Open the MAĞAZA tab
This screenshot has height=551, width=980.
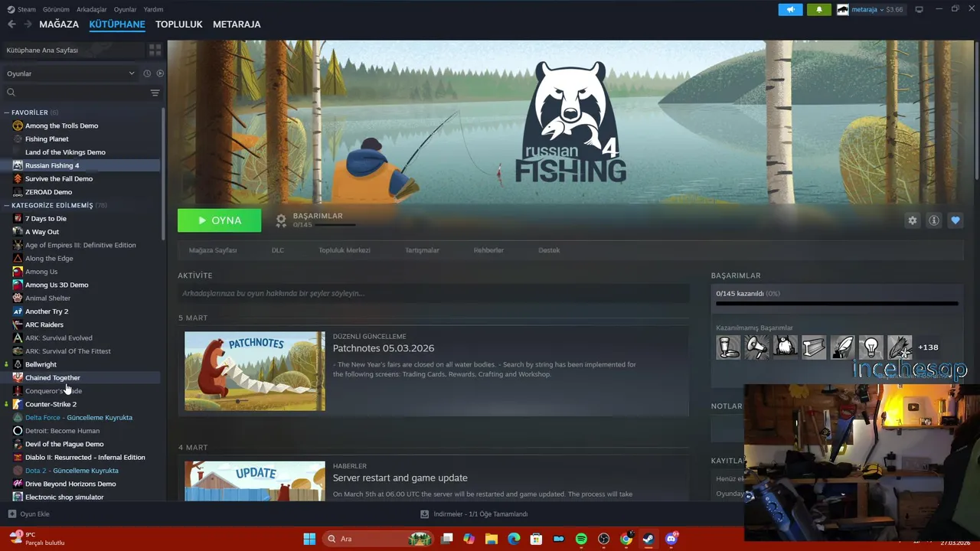(x=59, y=24)
